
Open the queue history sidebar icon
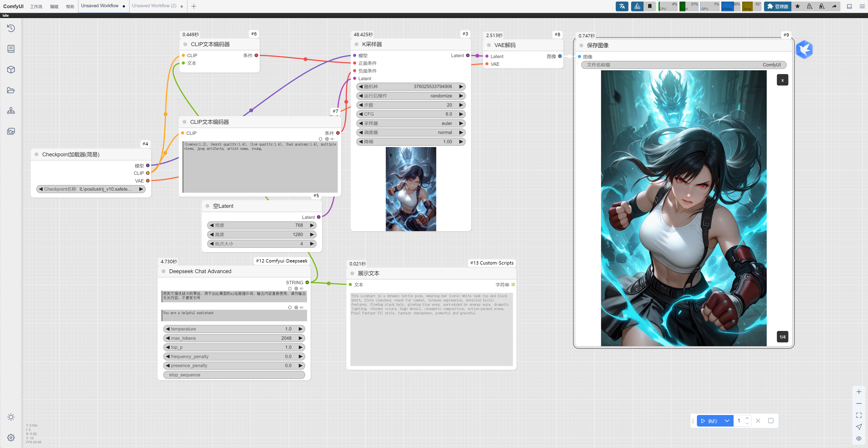point(11,28)
